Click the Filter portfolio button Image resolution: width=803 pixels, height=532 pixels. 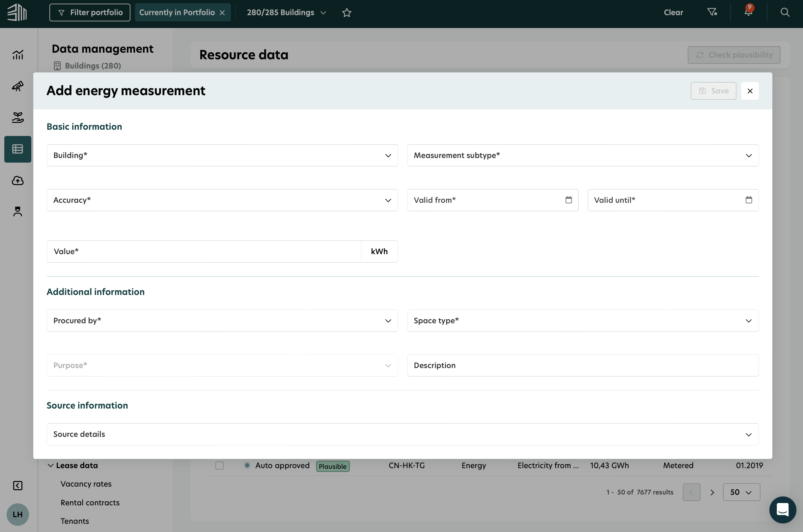coord(90,13)
